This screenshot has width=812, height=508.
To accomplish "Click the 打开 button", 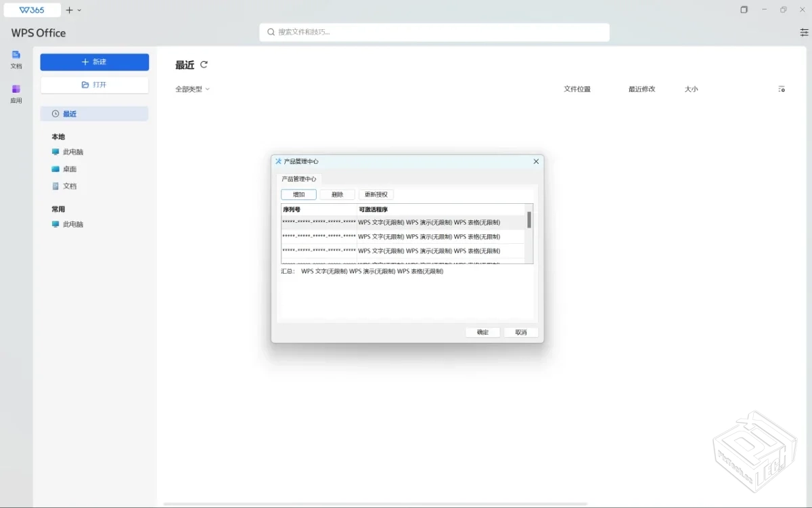I will coord(94,85).
